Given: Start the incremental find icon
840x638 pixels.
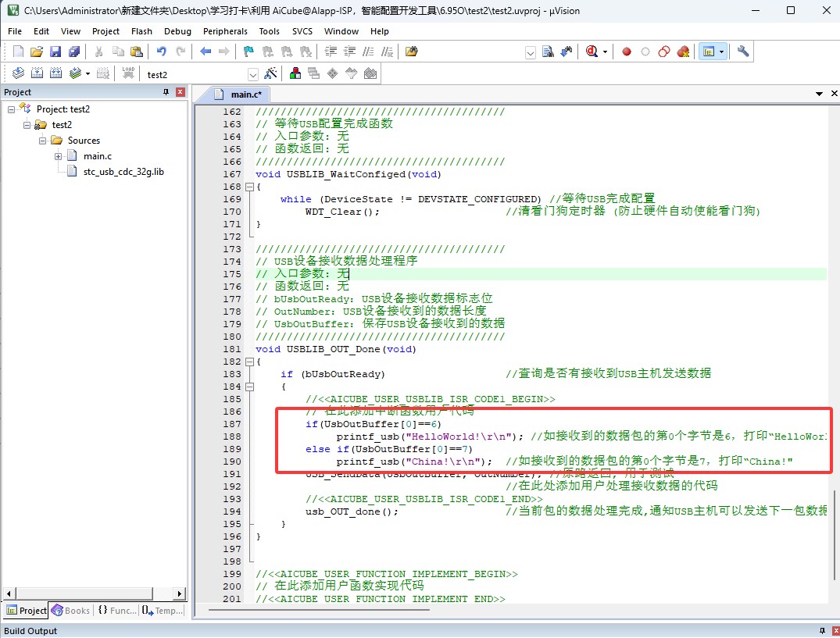Looking at the screenshot, I should [567, 52].
